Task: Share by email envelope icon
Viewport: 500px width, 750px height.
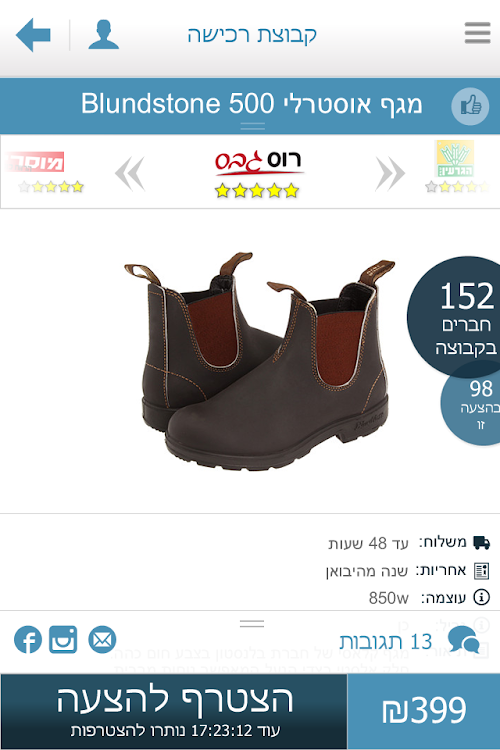Action: (x=102, y=639)
